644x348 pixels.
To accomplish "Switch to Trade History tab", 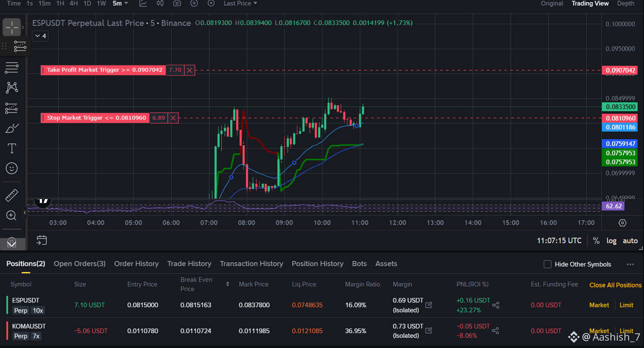I will (x=189, y=264).
